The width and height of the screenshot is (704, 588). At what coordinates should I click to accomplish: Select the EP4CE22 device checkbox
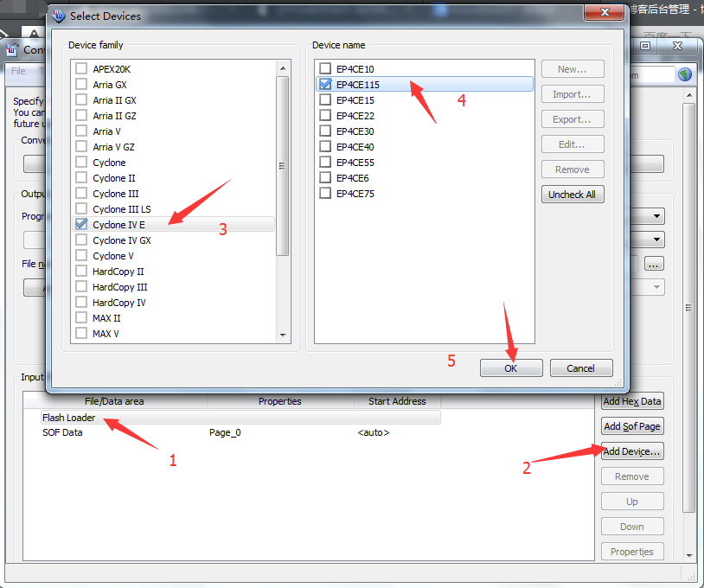coord(325,115)
